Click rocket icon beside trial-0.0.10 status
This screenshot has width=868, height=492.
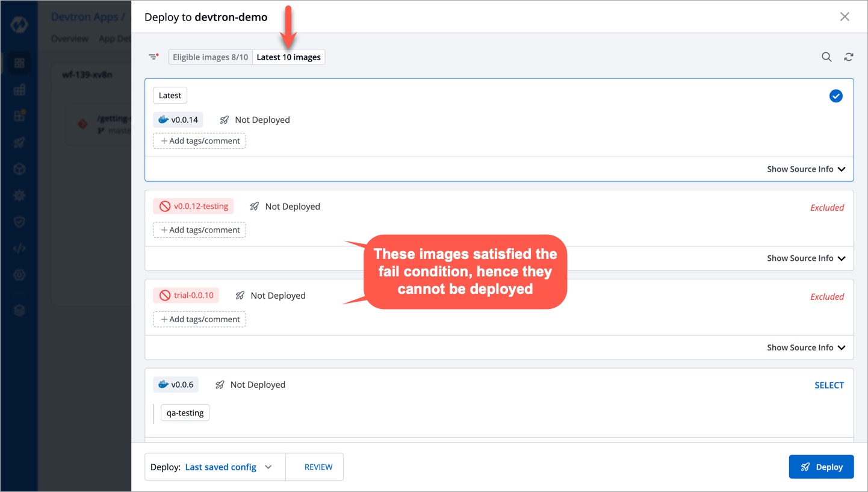pyautogui.click(x=240, y=296)
